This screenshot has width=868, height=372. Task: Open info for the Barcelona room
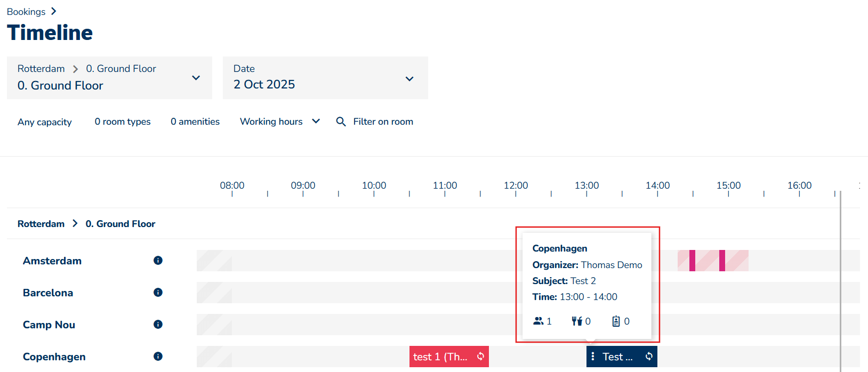(x=158, y=293)
